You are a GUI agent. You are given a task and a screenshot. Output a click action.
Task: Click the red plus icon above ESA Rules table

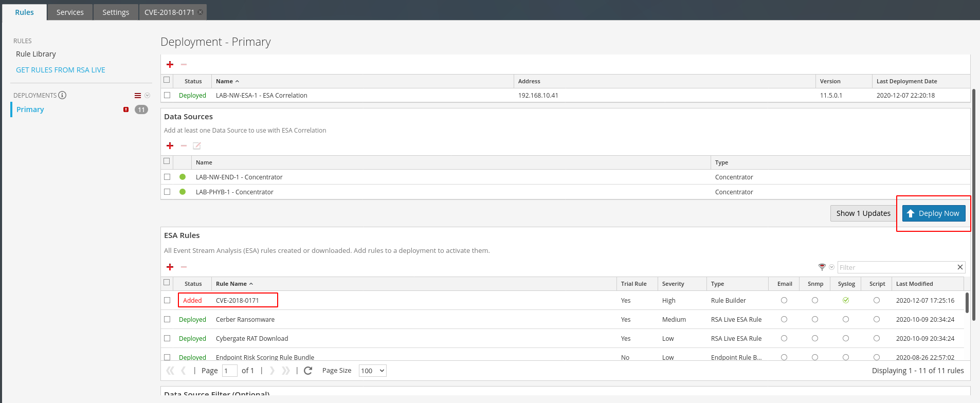tap(170, 267)
